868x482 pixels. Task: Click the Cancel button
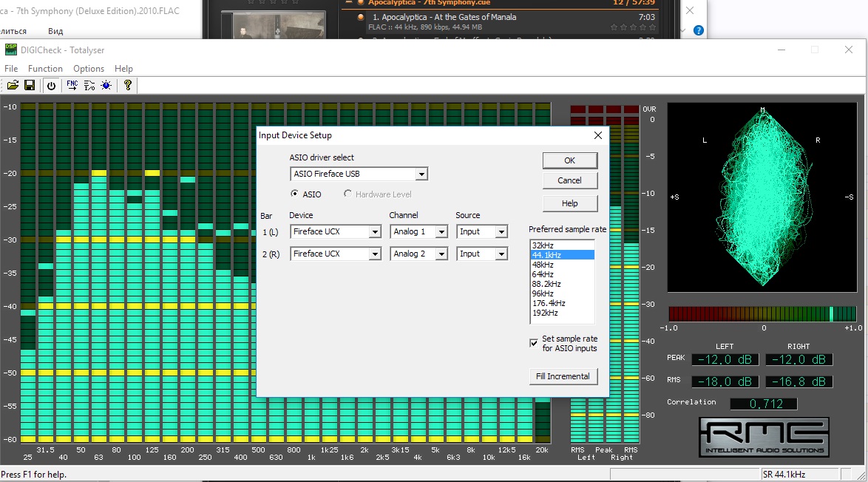569,180
